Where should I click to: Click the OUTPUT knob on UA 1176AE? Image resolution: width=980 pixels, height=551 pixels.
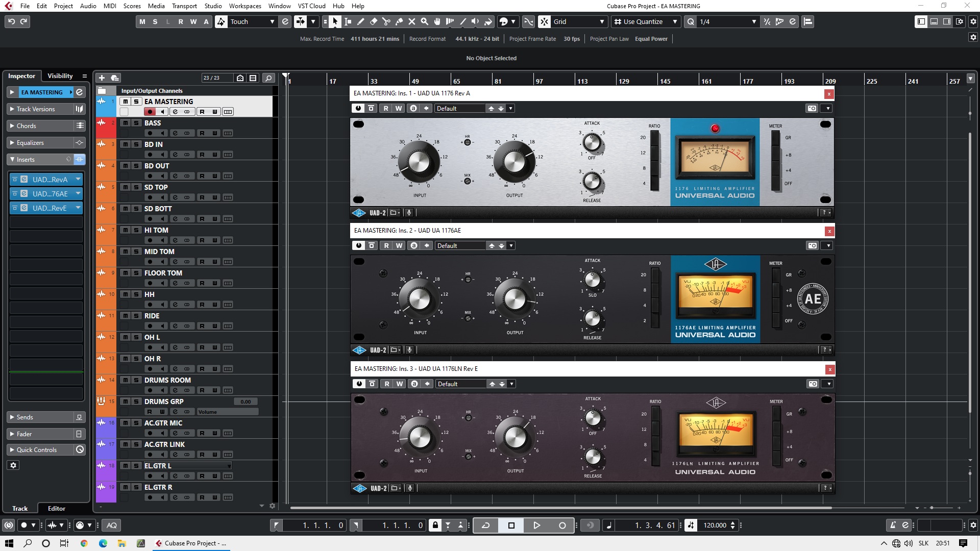click(515, 299)
